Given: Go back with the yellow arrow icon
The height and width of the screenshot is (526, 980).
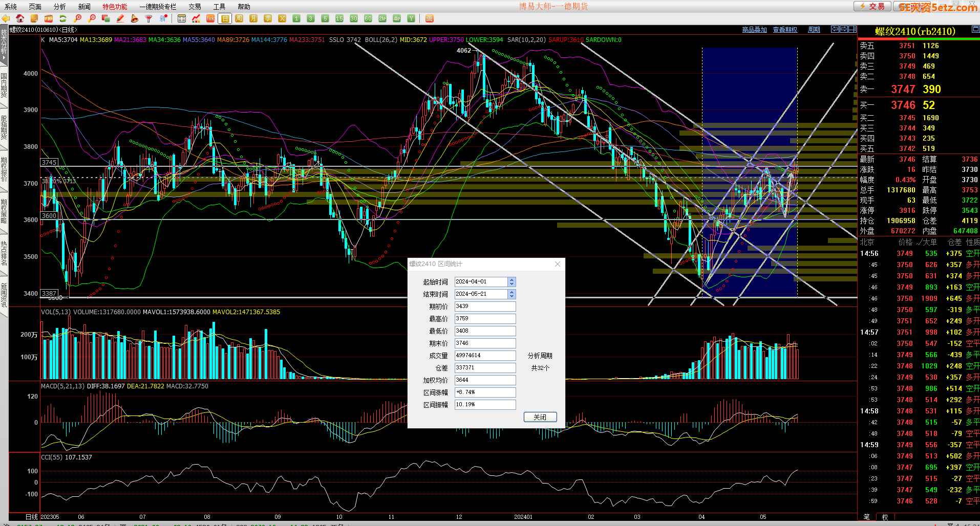Looking at the screenshot, I should click(6, 18).
